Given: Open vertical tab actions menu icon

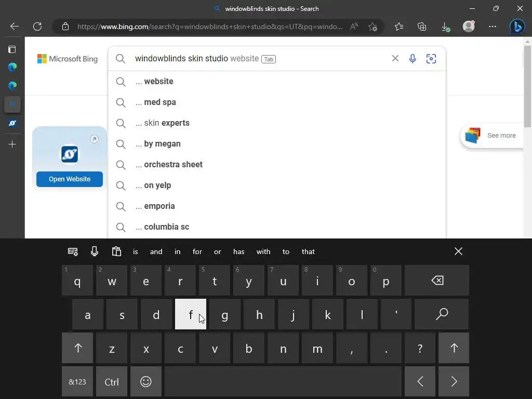Looking at the screenshot, I should (x=12, y=49).
